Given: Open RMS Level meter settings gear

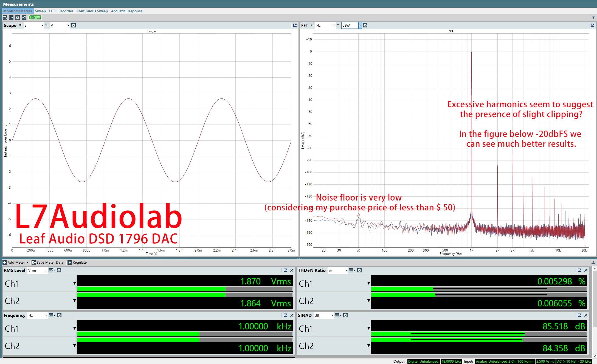Looking at the screenshot, I should pyautogui.click(x=59, y=270).
